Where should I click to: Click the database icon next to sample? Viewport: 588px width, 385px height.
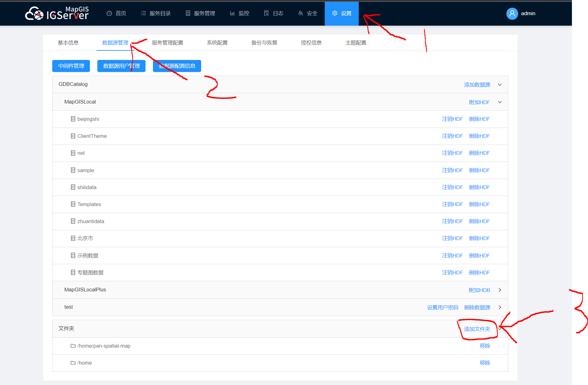click(x=73, y=170)
